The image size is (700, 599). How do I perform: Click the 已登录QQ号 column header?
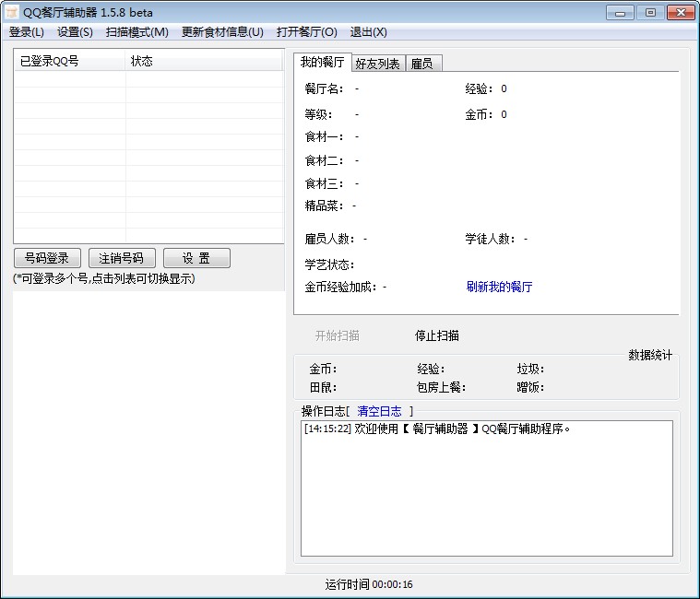click(69, 62)
